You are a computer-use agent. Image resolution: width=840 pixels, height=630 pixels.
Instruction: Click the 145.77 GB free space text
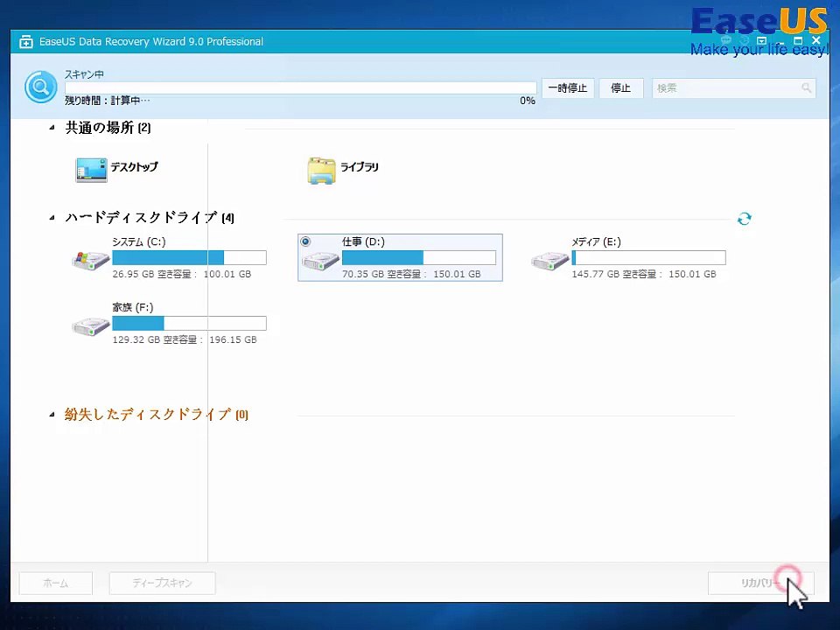point(644,274)
